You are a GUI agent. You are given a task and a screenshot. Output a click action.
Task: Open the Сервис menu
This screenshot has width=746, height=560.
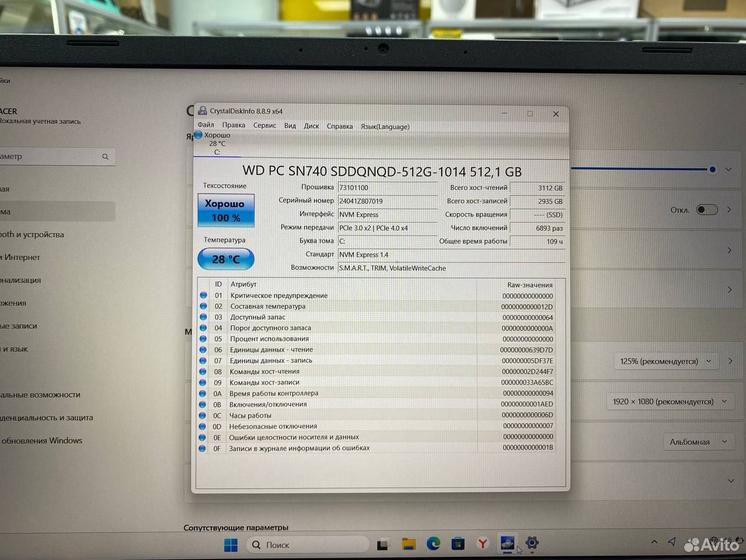click(x=265, y=125)
